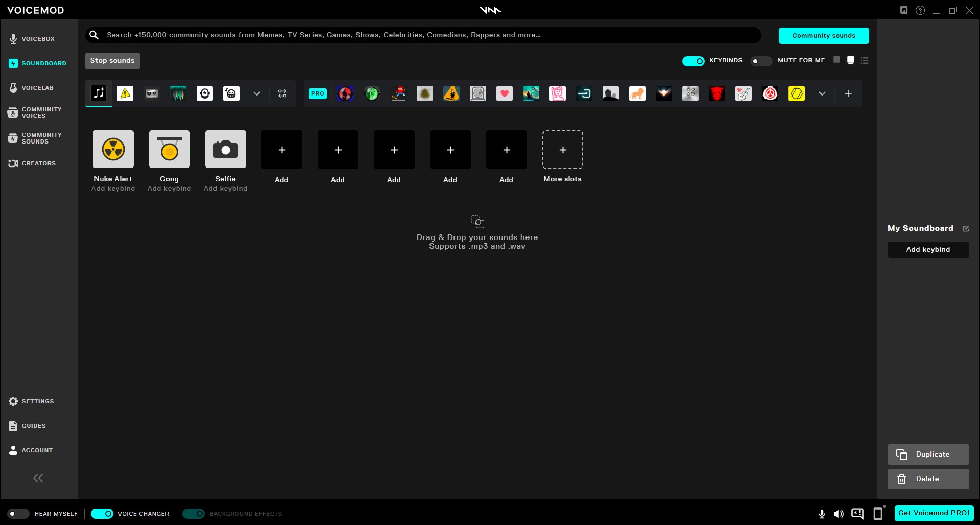The image size is (980, 525).
Task: Expand the default soundboards list chevron
Action: [257, 93]
